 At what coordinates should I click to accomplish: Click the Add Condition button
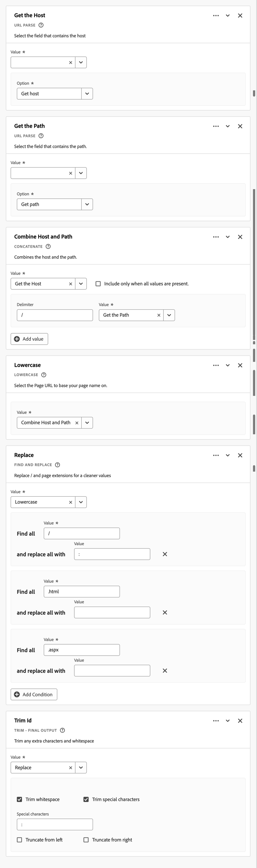tap(34, 694)
